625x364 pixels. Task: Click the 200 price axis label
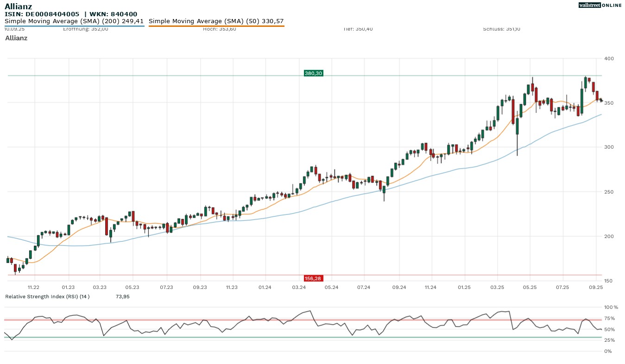pos(609,236)
